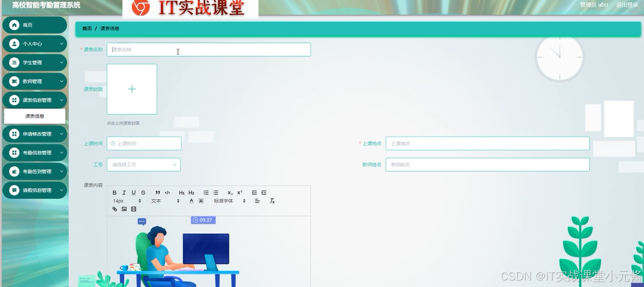This screenshot has height=287, width=644.
Task: Insert a code block in the editor
Action: coord(167,193)
